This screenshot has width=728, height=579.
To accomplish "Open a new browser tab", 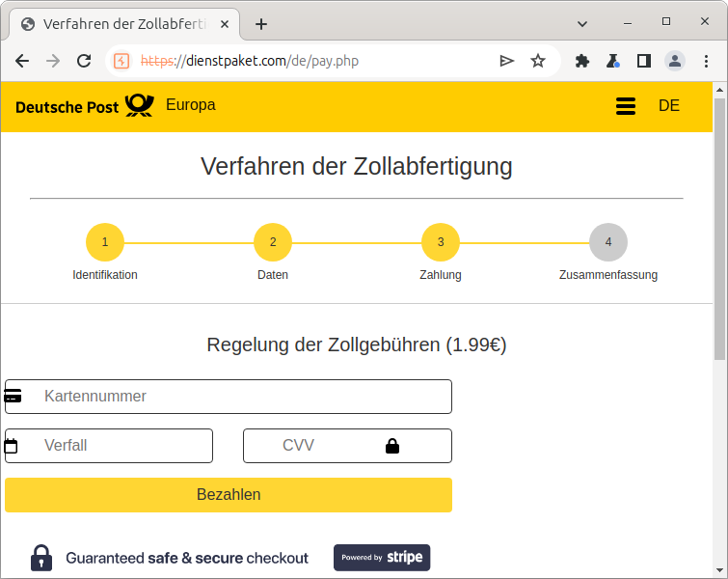I will [x=260, y=24].
